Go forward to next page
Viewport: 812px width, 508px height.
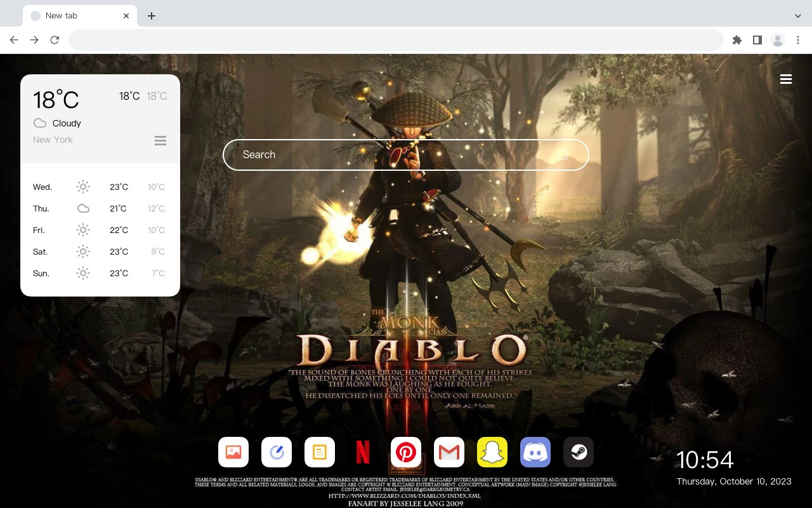pos(34,40)
